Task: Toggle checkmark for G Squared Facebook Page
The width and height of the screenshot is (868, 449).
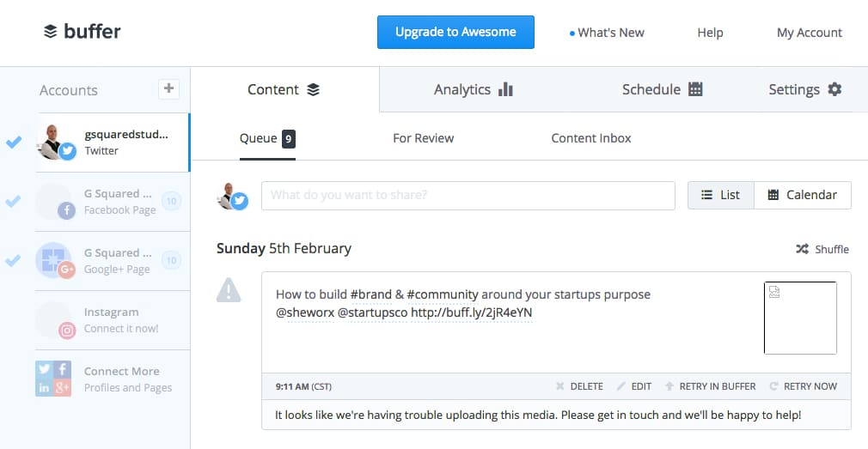Action: click(x=14, y=202)
